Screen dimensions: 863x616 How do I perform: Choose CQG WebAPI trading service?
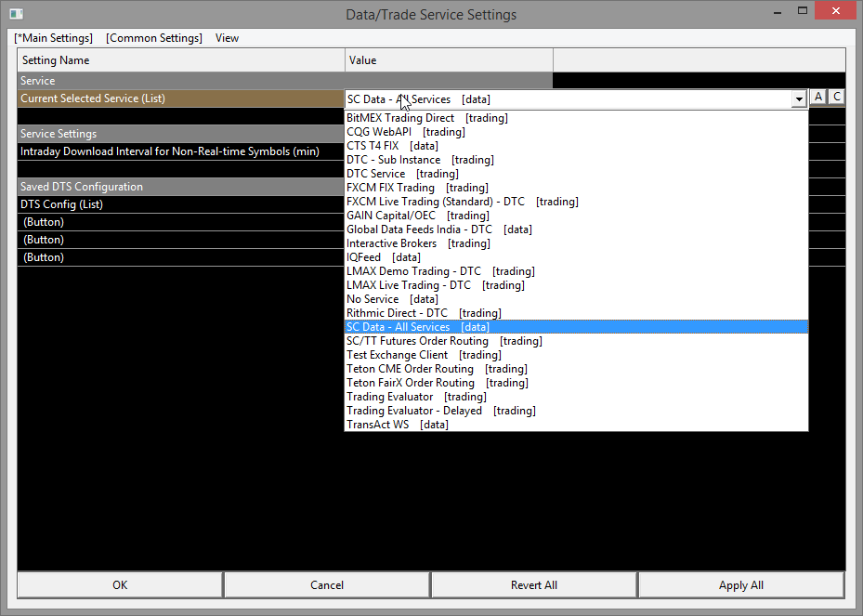pos(576,132)
